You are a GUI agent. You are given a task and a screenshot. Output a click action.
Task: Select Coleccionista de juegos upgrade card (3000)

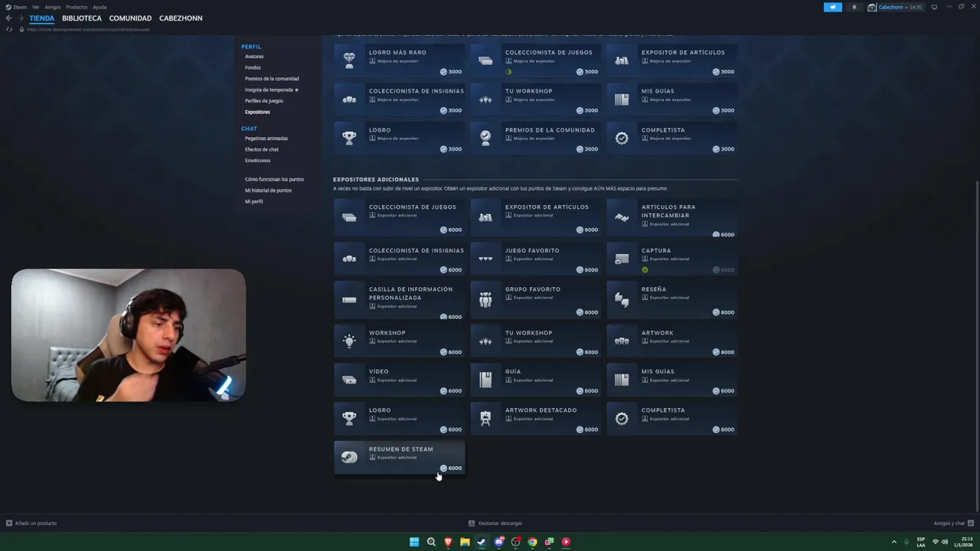pos(536,60)
